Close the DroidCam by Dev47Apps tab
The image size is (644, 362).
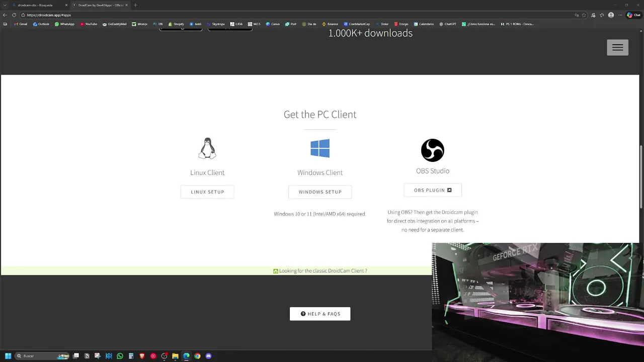click(x=126, y=5)
